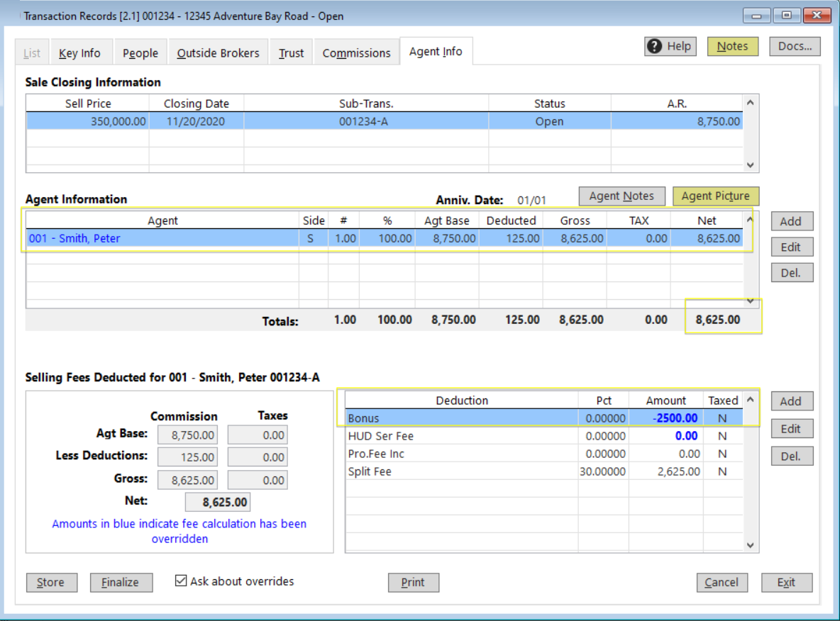Image resolution: width=840 pixels, height=621 pixels.
Task: Store the transaction record
Action: [50, 582]
